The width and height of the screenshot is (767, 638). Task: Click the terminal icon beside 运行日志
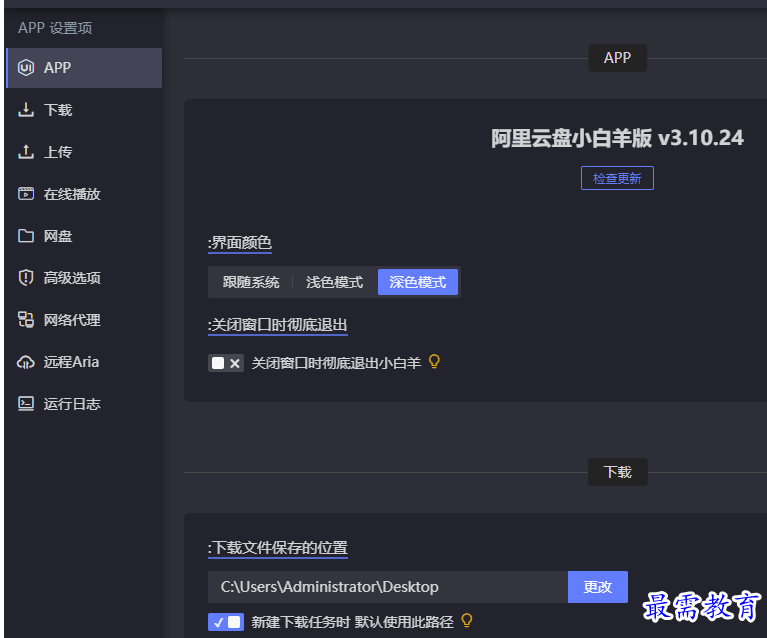click(26, 404)
